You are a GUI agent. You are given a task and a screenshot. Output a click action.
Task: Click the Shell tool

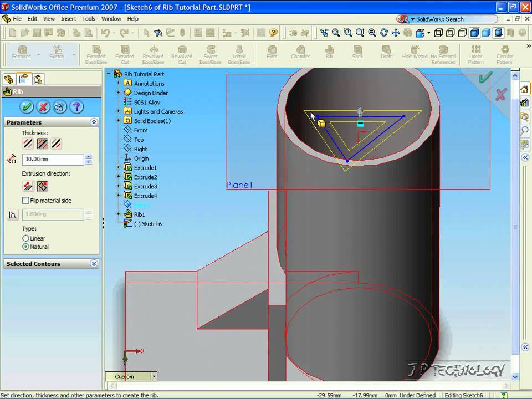[x=357, y=52]
